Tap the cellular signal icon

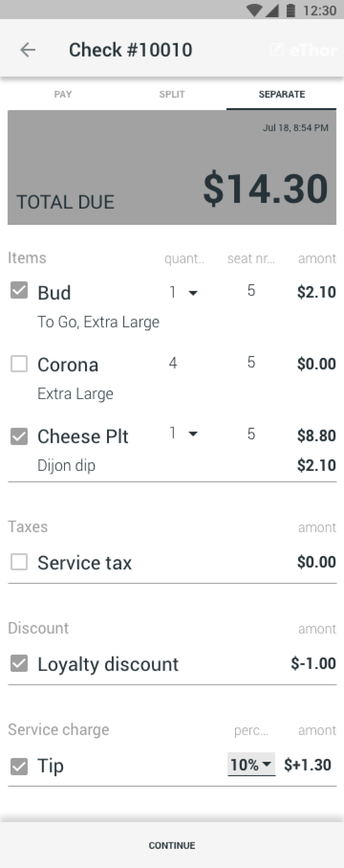[x=272, y=10]
